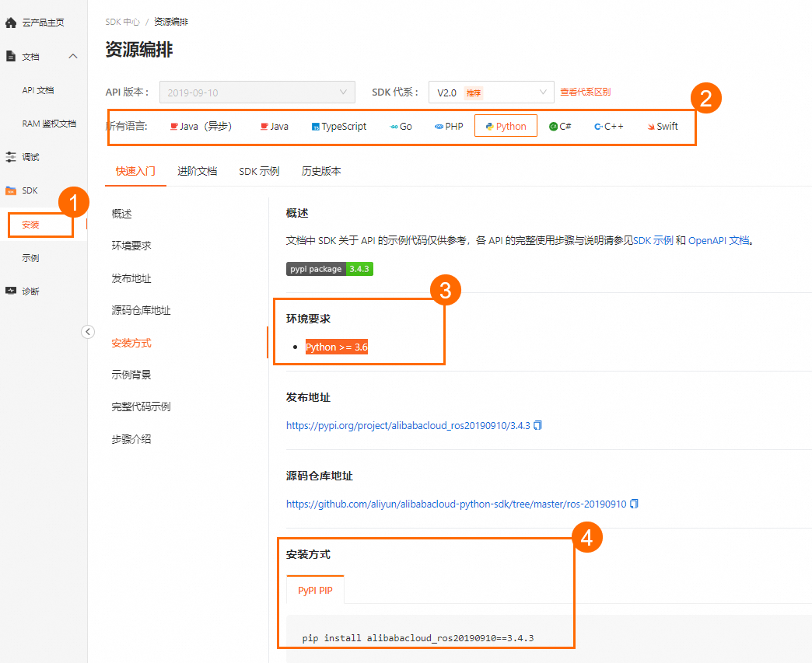Switch to 进阶文档 tab
812x663 pixels.
tap(197, 171)
